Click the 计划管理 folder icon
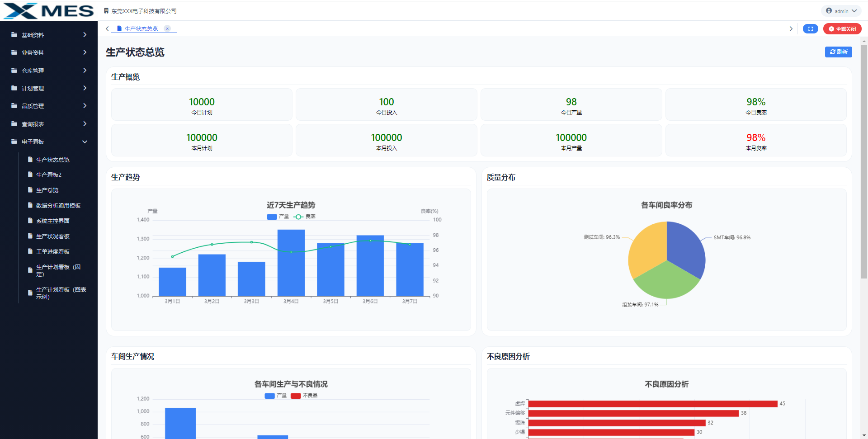 [x=14, y=88]
